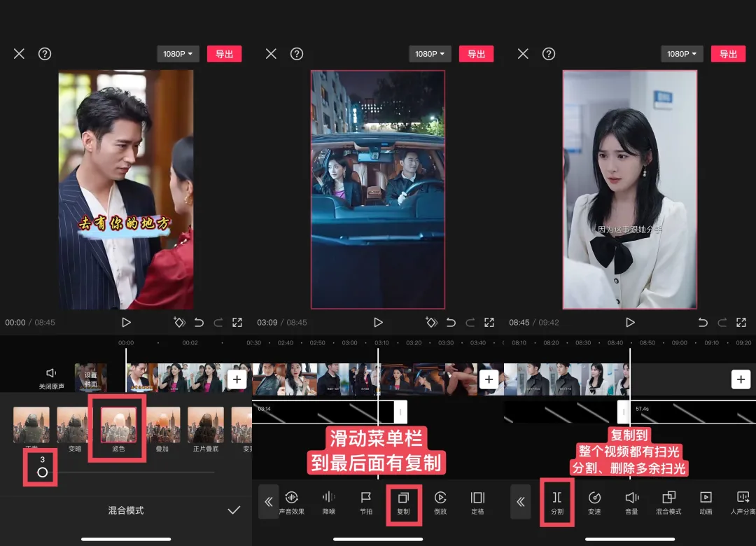Open 混合模式 blend mode tool in right screen toolbar
Screen dimensions: 756x546
[x=668, y=503]
